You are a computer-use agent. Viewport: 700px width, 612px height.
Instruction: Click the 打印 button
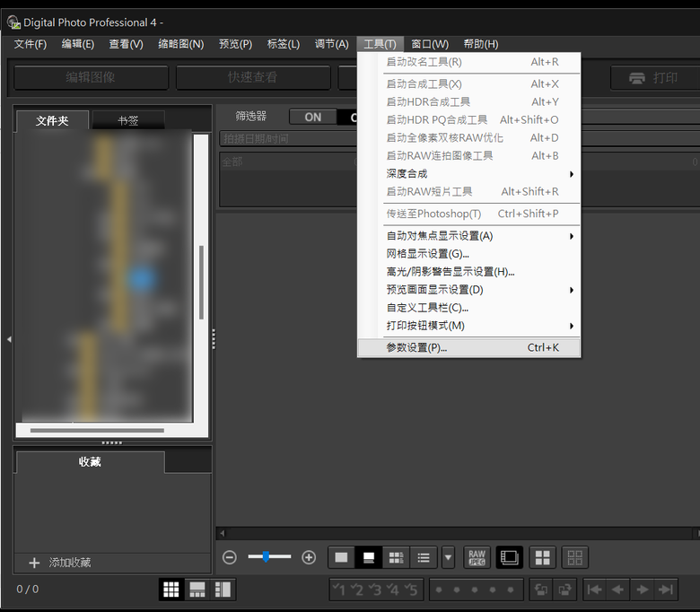coord(654,78)
